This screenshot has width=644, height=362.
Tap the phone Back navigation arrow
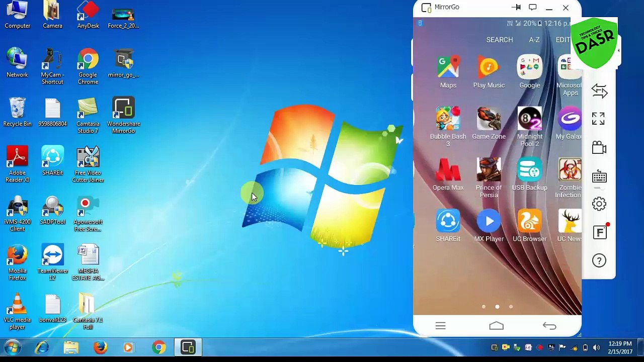click(549, 326)
